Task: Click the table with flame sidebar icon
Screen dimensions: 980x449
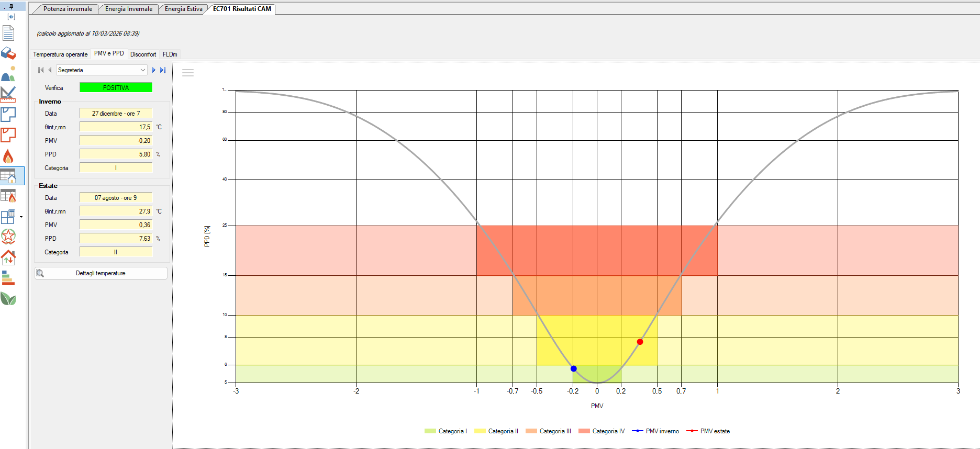Action: pos(8,196)
